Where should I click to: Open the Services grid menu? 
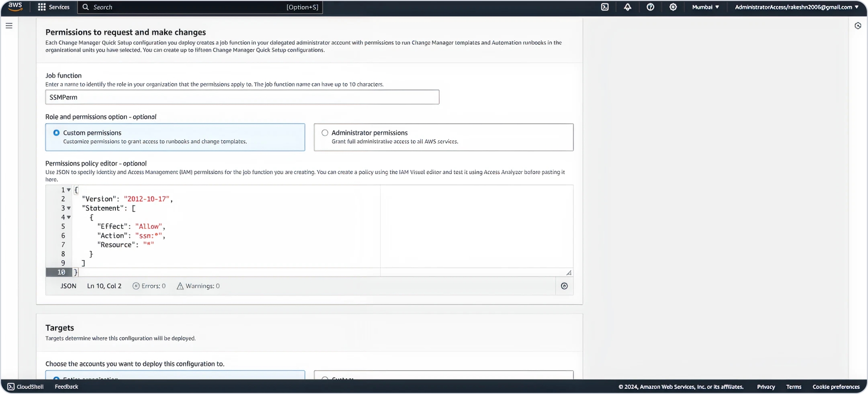53,7
